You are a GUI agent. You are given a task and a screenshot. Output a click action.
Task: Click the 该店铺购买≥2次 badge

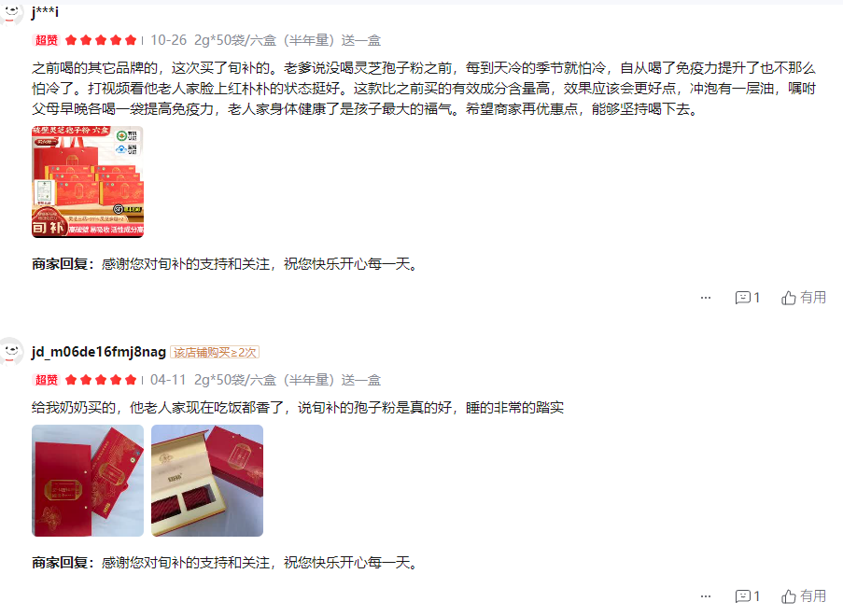[215, 352]
